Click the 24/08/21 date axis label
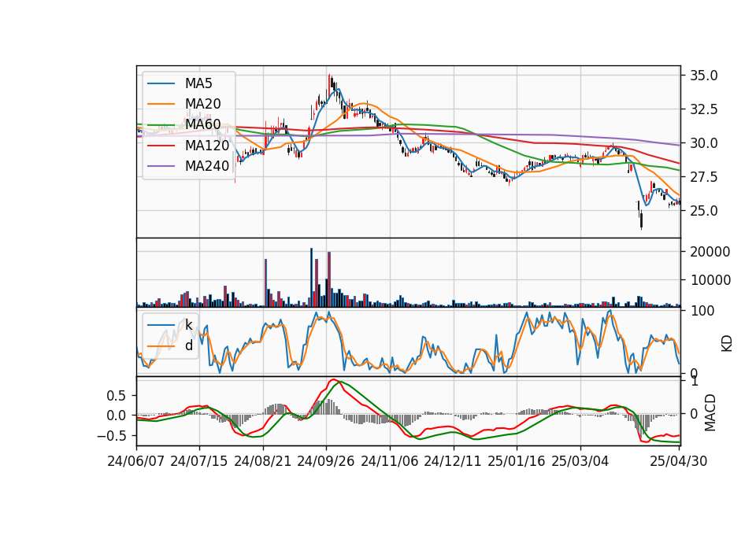 pyautogui.click(x=263, y=461)
